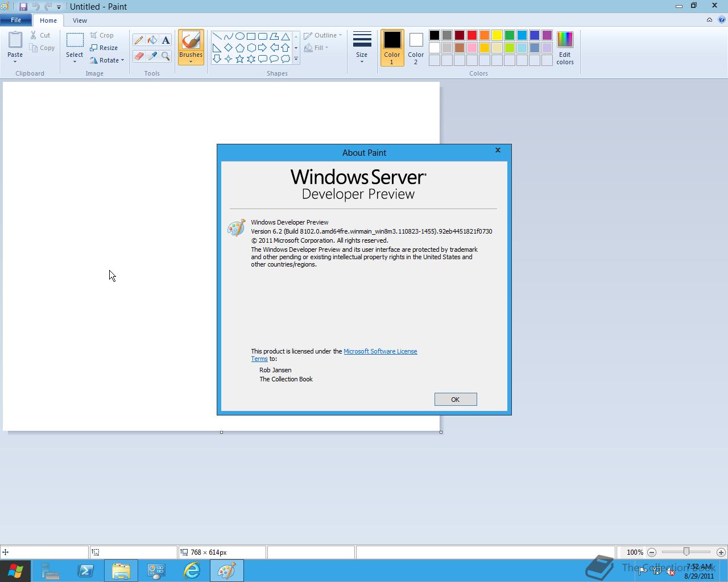Click the Cut scissors command
Image resolution: width=728 pixels, height=582 pixels.
click(x=40, y=35)
